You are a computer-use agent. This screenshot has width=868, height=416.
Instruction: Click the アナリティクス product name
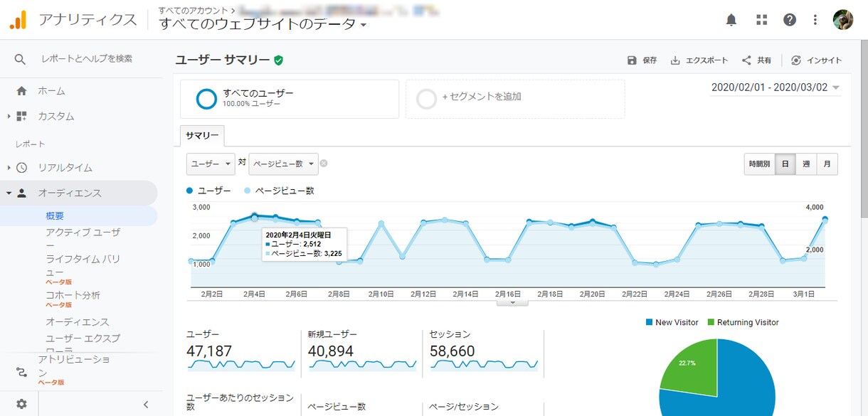pyautogui.click(x=88, y=20)
